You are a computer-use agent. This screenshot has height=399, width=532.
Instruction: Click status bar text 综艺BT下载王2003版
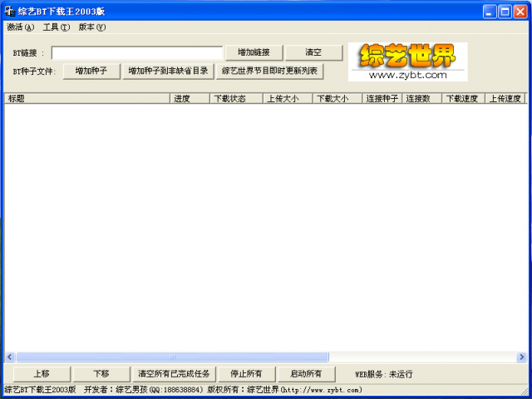click(x=41, y=390)
